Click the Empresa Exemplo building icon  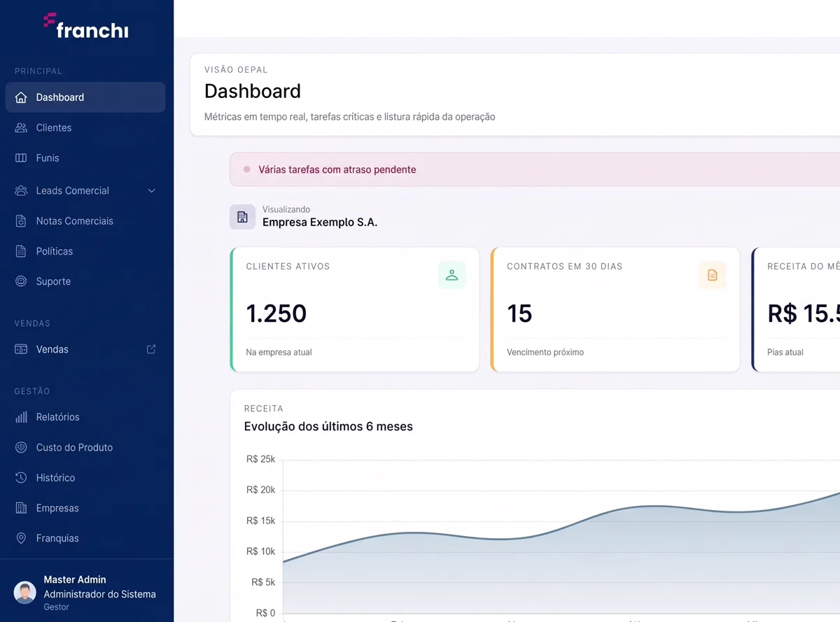(242, 217)
